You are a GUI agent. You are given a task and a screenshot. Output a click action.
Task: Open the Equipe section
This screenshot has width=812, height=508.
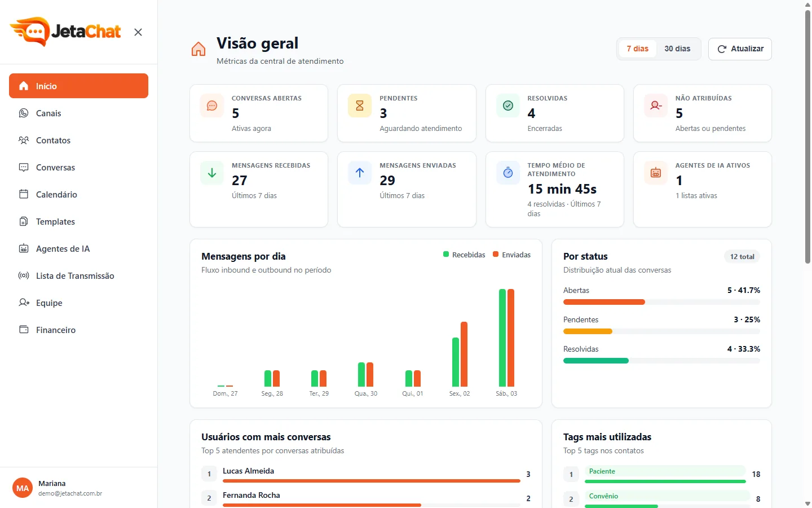click(x=78, y=303)
